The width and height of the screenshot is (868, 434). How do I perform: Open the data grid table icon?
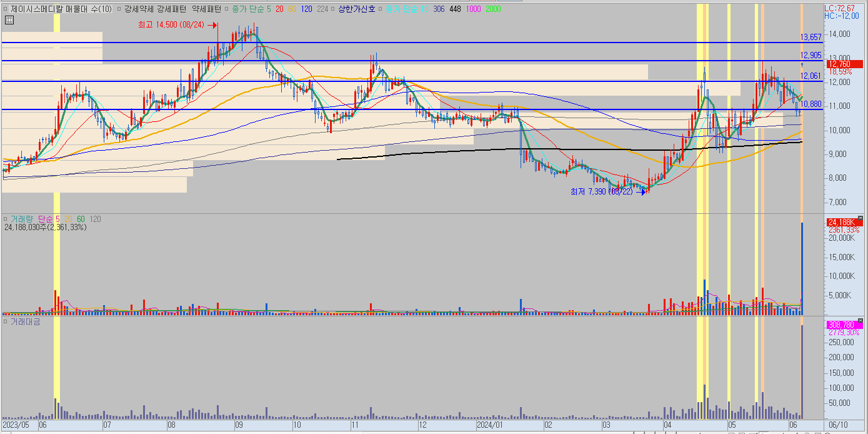coord(8,20)
